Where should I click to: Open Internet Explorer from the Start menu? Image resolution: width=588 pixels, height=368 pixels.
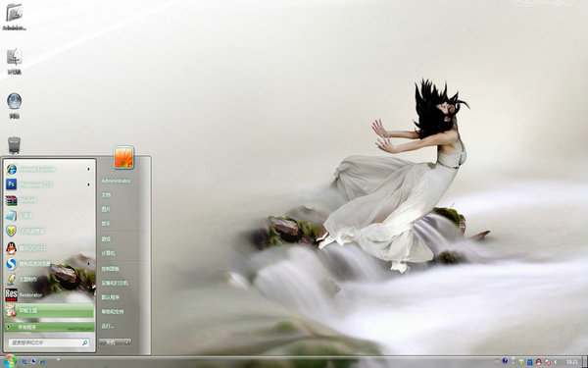pyautogui.click(x=49, y=170)
